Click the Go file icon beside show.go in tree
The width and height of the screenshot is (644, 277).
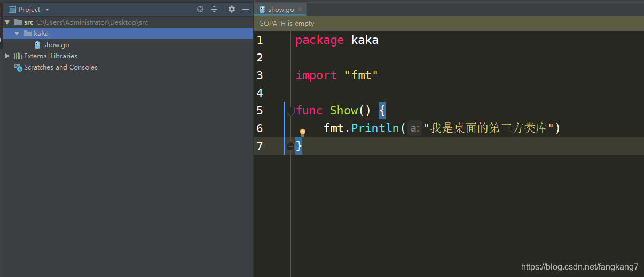37,45
